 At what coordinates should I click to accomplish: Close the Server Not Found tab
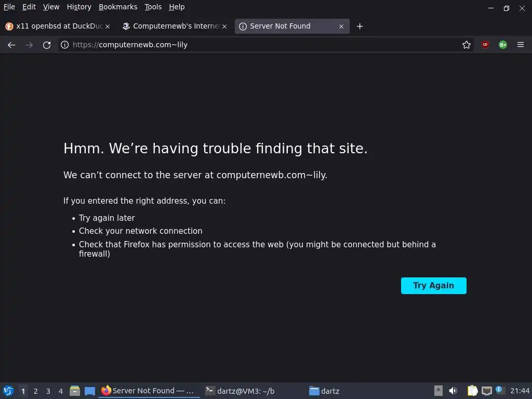(x=341, y=26)
